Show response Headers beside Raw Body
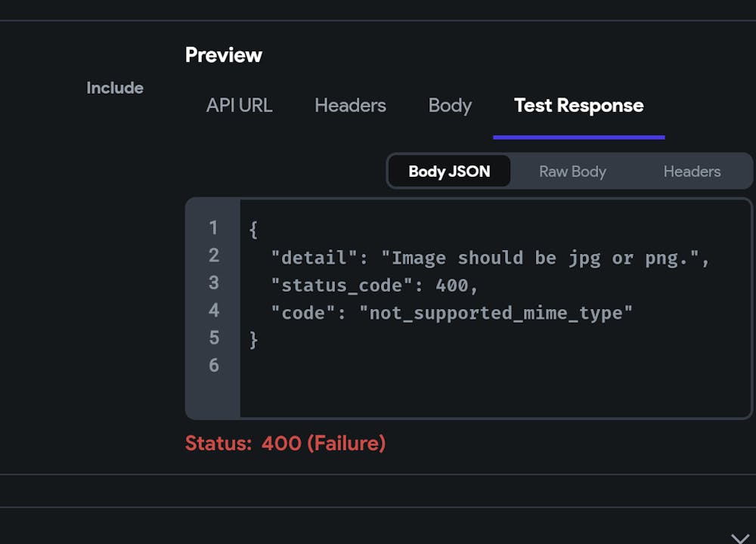756x544 pixels. click(692, 172)
